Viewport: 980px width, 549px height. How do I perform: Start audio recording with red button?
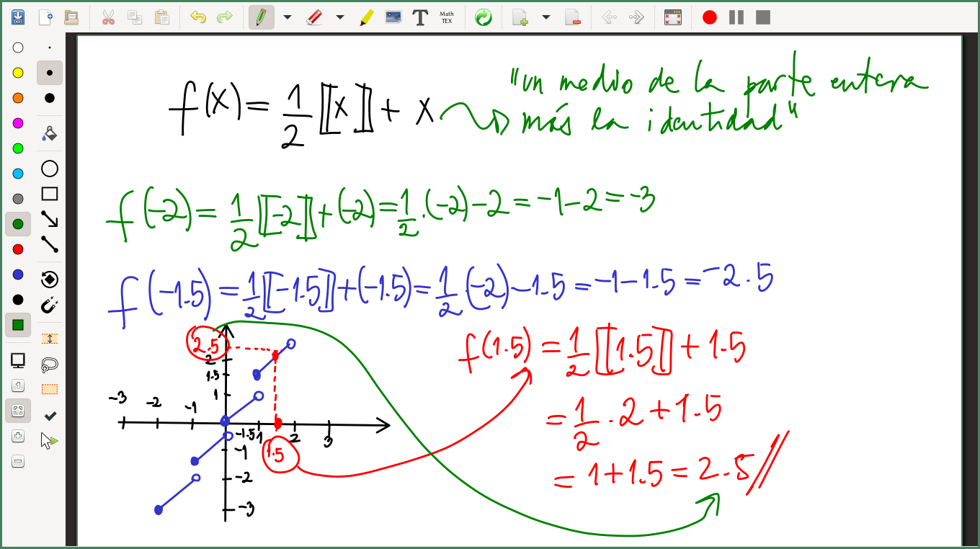click(710, 17)
